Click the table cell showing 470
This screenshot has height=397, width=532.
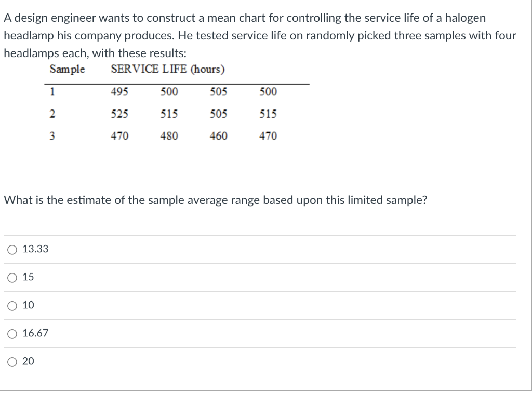120,136
